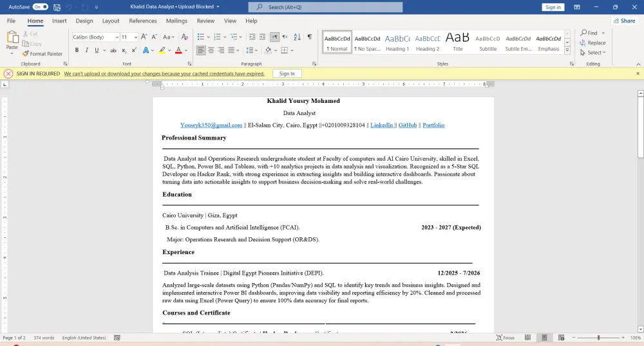Click the proofing check icon in status bar
This screenshot has height=346, width=644.
click(117, 338)
